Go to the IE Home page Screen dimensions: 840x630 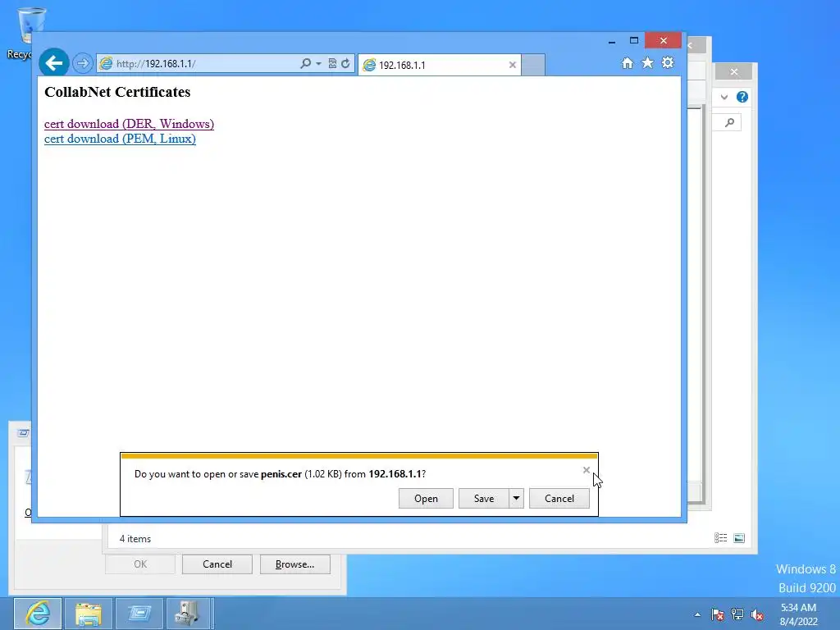[x=628, y=63]
